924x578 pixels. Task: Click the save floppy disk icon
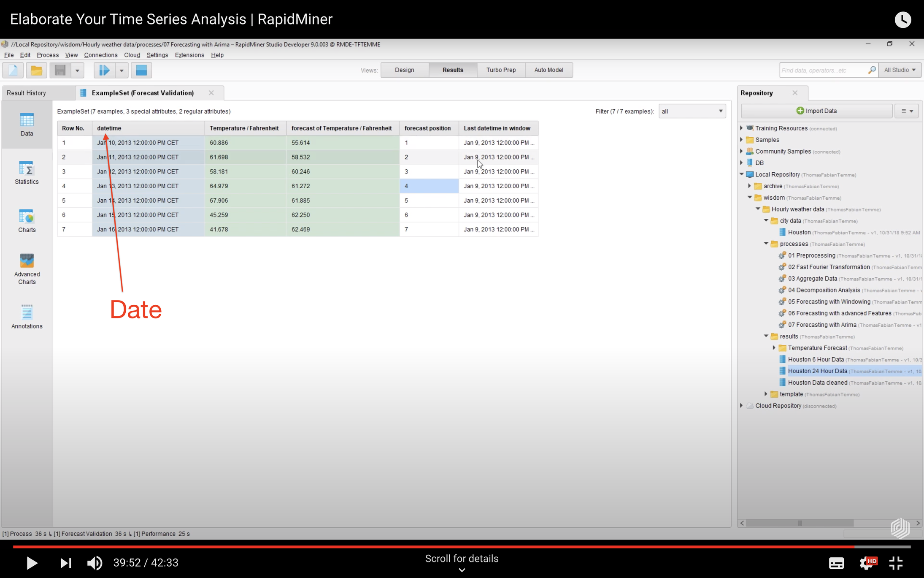click(60, 70)
